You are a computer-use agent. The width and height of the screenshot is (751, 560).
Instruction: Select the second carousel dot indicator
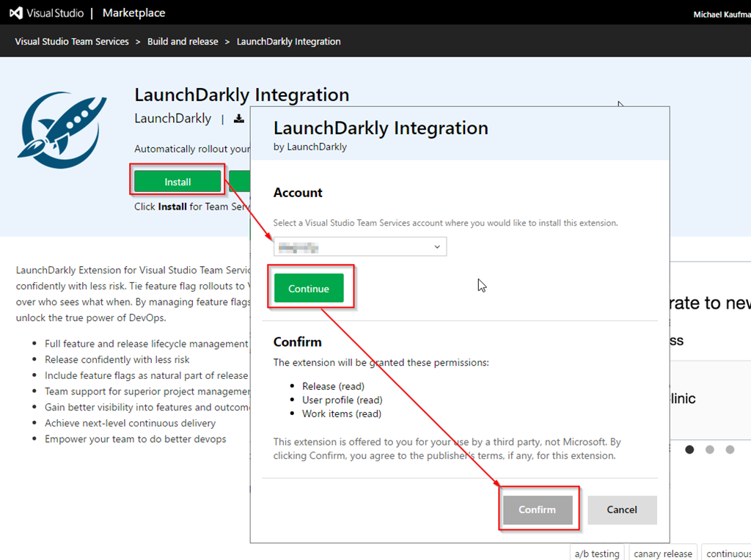pos(709,449)
